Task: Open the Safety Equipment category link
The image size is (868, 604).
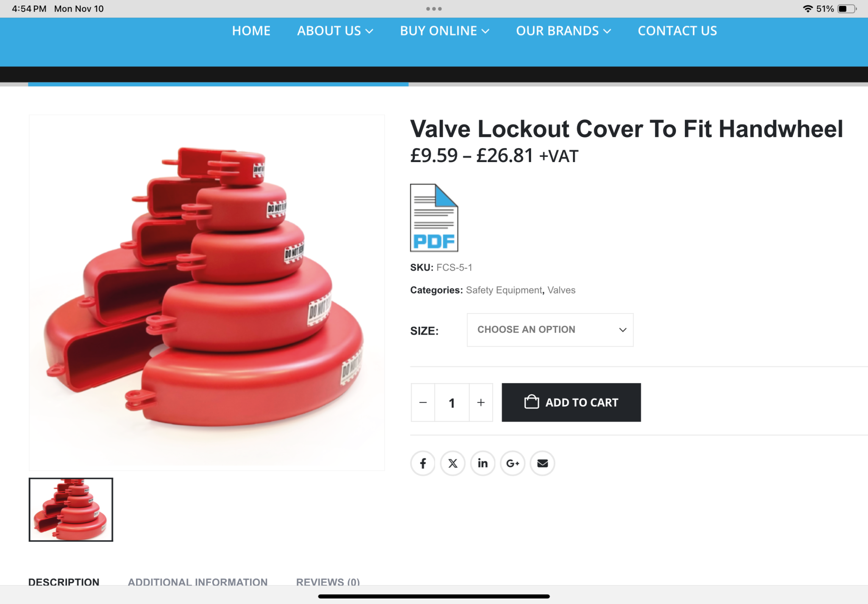Action: [504, 290]
